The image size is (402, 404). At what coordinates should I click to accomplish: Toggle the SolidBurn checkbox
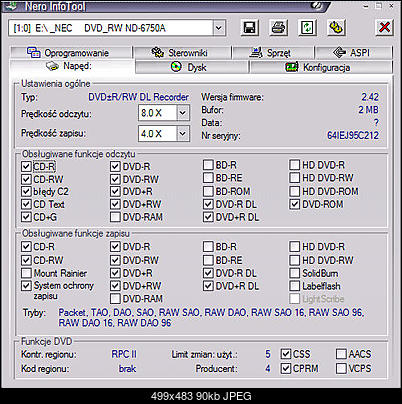click(x=295, y=273)
